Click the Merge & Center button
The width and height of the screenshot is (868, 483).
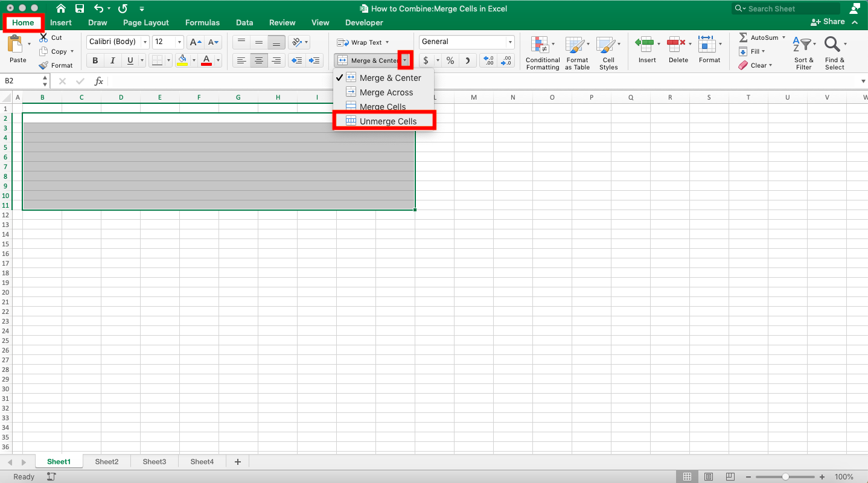coord(367,60)
